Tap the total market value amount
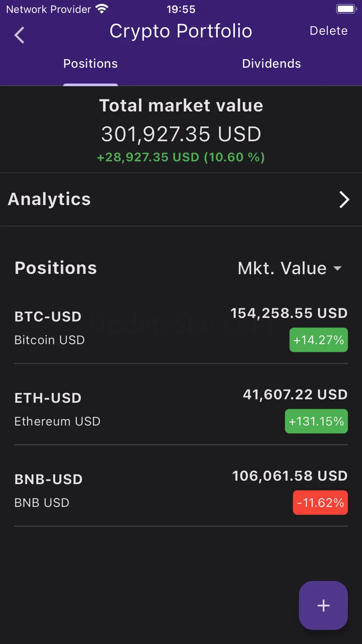This screenshot has height=644, width=362. [181, 134]
